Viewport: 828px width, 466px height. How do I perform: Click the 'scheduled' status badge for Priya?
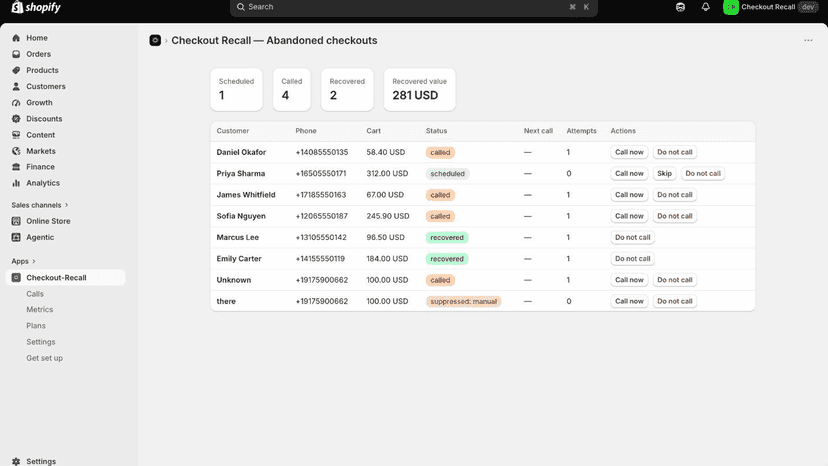(447, 173)
